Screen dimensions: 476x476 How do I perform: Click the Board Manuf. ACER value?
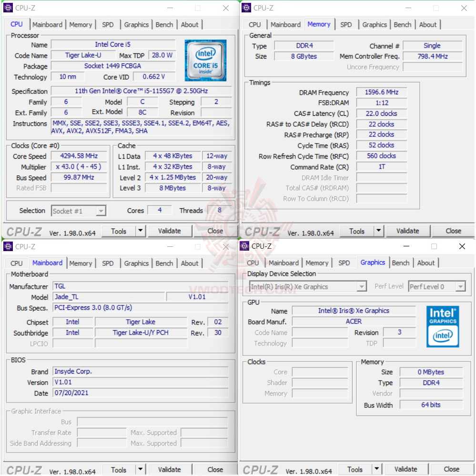point(354,321)
